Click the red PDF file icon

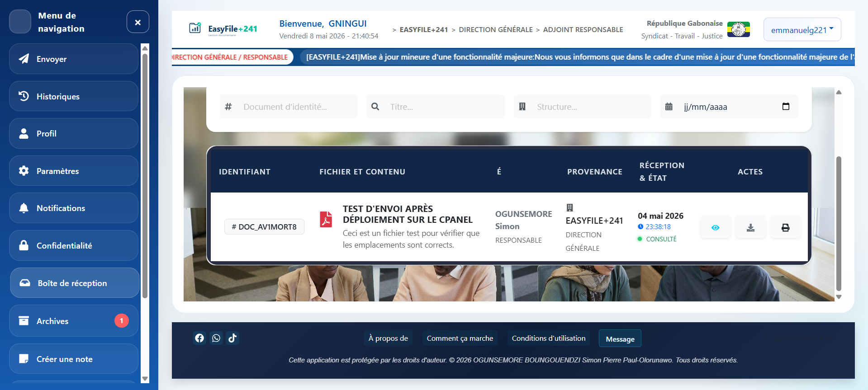click(x=326, y=219)
